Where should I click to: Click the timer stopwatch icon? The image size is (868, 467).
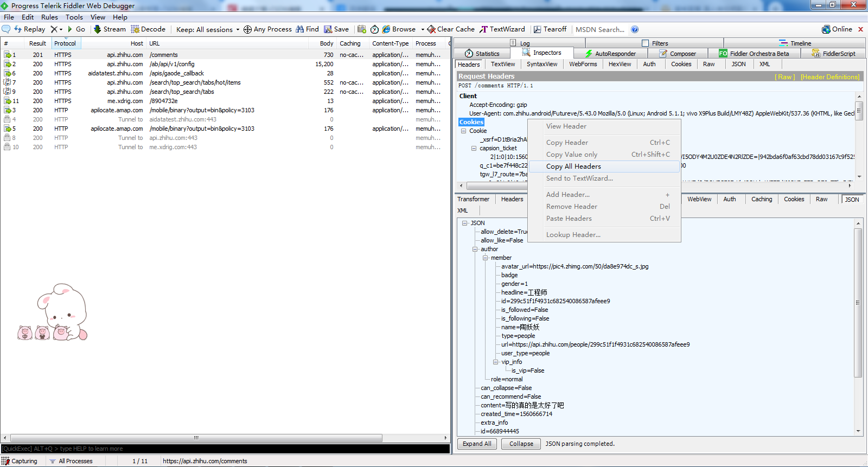point(374,29)
